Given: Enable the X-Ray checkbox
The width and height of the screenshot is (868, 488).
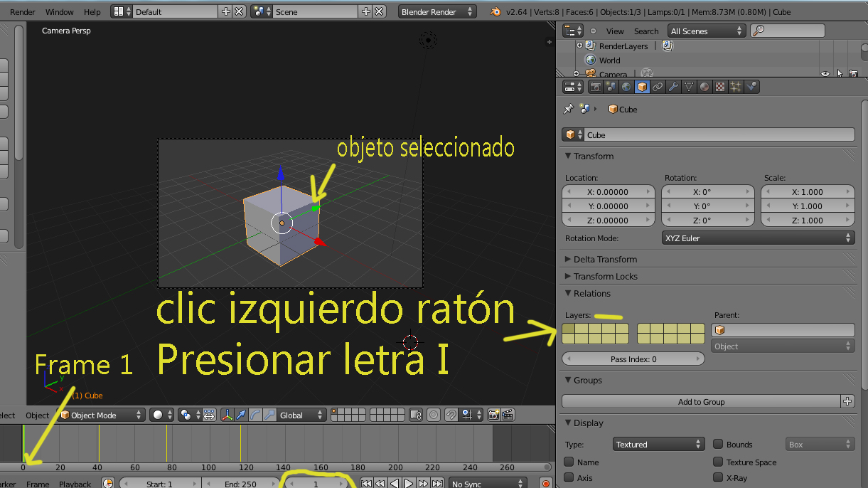Looking at the screenshot, I should [718, 478].
